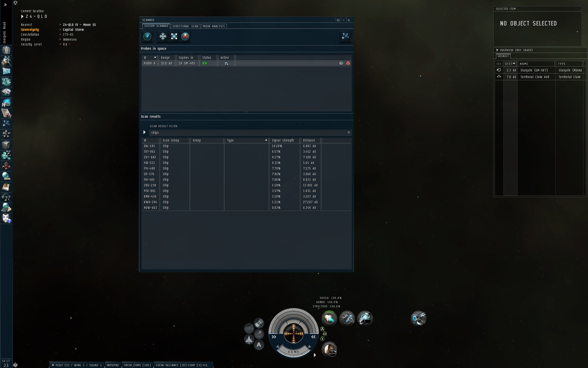This screenshot has height=368, width=588.
Task: Activate the thruster module on the HUD
Action: pyautogui.click(x=329, y=318)
